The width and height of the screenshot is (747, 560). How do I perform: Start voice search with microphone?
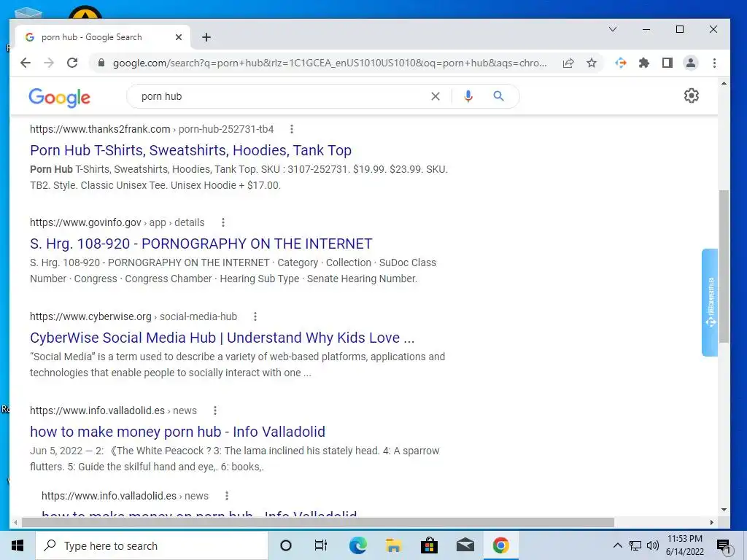tap(468, 96)
